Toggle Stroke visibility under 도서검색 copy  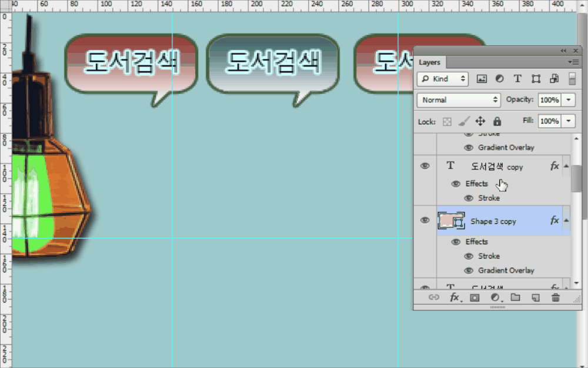[469, 198]
